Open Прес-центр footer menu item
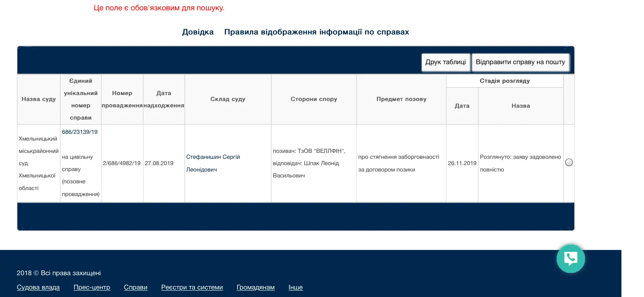Screen dimensions: 644x297 pyautogui.click(x=92, y=287)
